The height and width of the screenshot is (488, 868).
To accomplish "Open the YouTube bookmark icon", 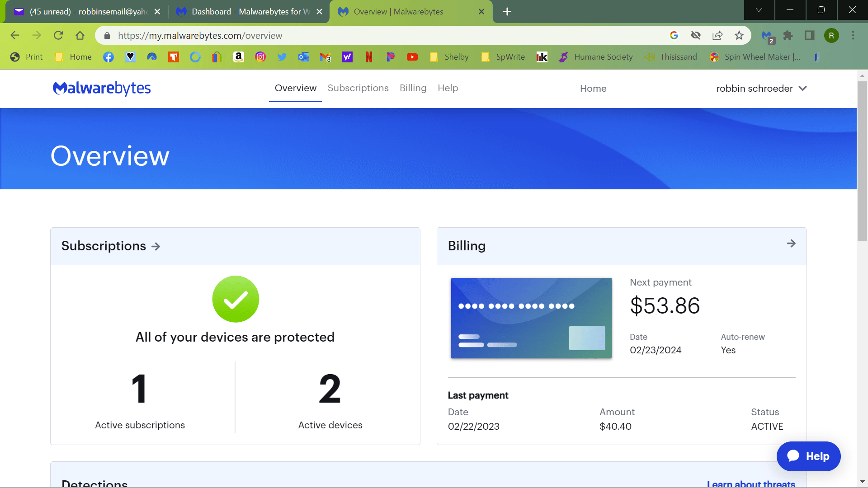I will [412, 57].
